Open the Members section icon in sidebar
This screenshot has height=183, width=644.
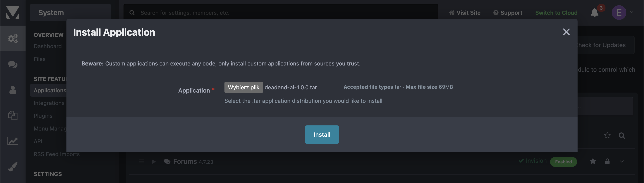pos(13,90)
